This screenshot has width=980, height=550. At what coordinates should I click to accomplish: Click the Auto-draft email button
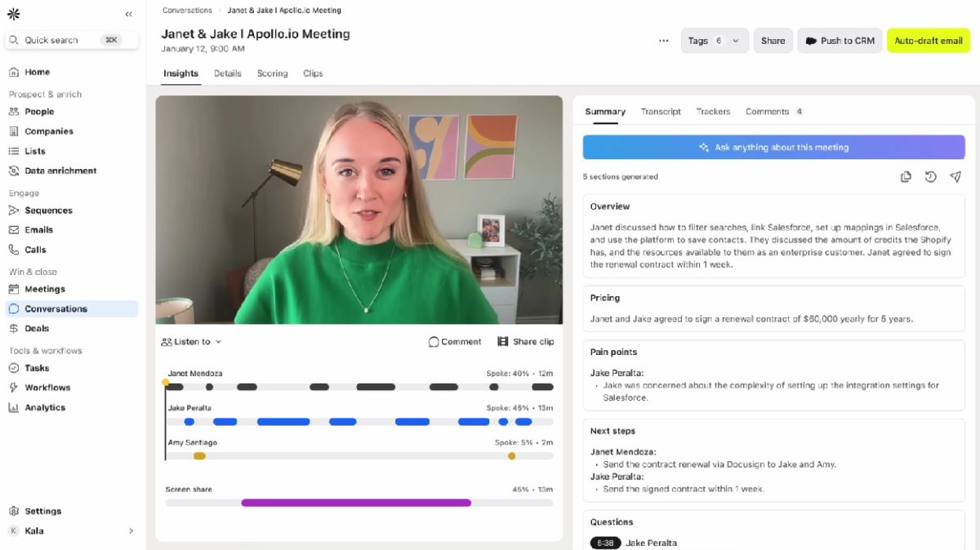(928, 41)
